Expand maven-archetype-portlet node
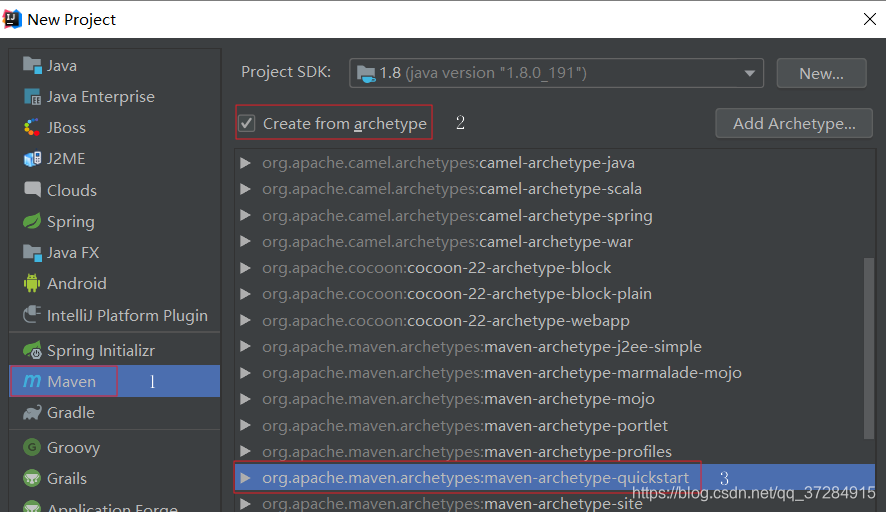The width and height of the screenshot is (886, 512). 245,425
